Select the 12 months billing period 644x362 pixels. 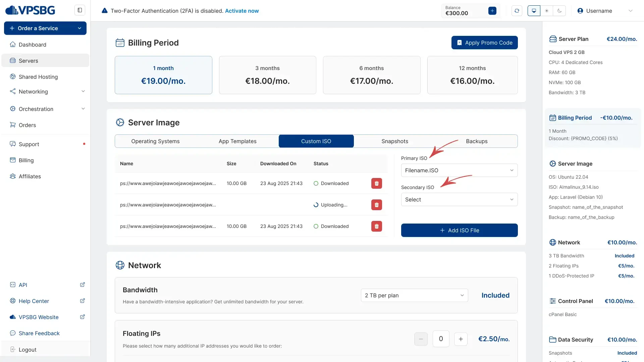pos(472,75)
